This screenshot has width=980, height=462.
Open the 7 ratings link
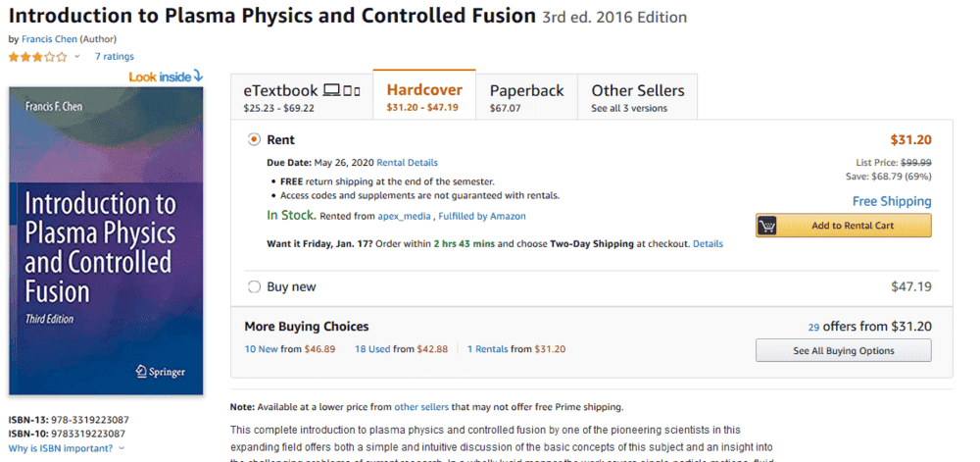pyautogui.click(x=114, y=57)
